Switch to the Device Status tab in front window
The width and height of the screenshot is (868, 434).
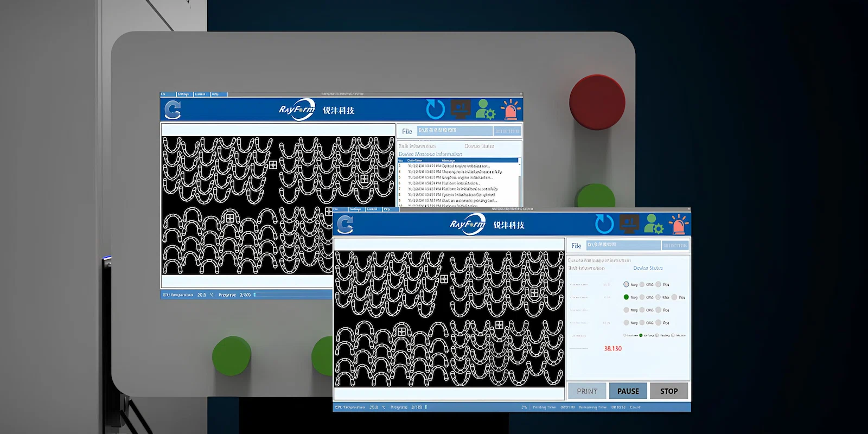coord(648,268)
